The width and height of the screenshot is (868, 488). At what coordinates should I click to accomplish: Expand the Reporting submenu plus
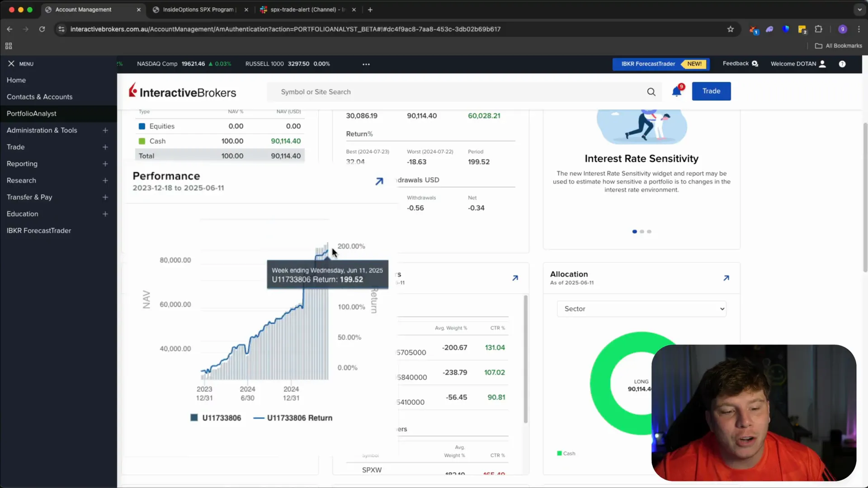click(x=105, y=164)
